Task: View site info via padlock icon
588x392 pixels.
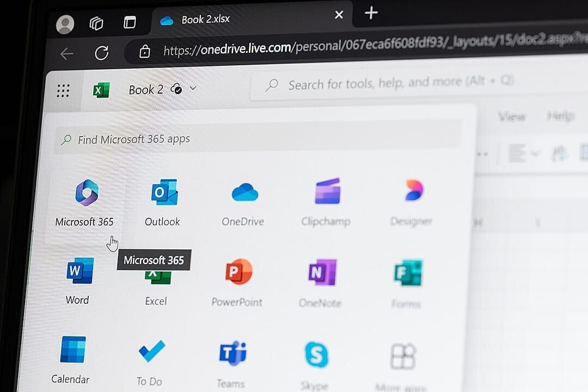Action: [145, 51]
